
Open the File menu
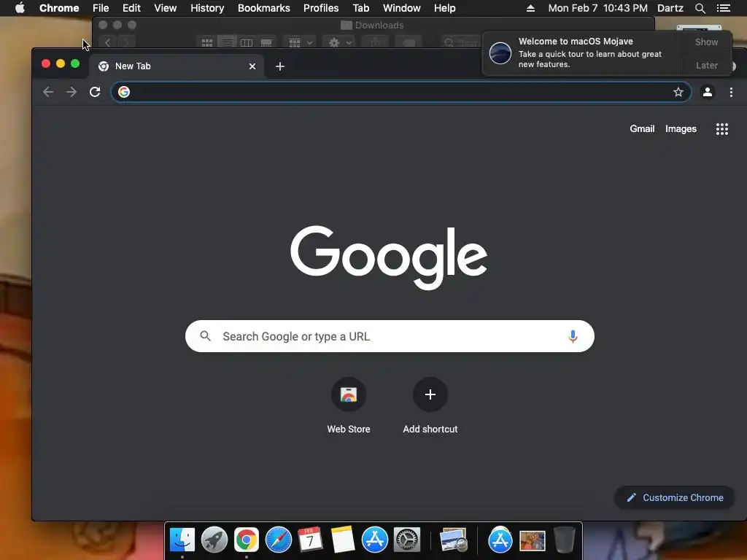tap(101, 8)
